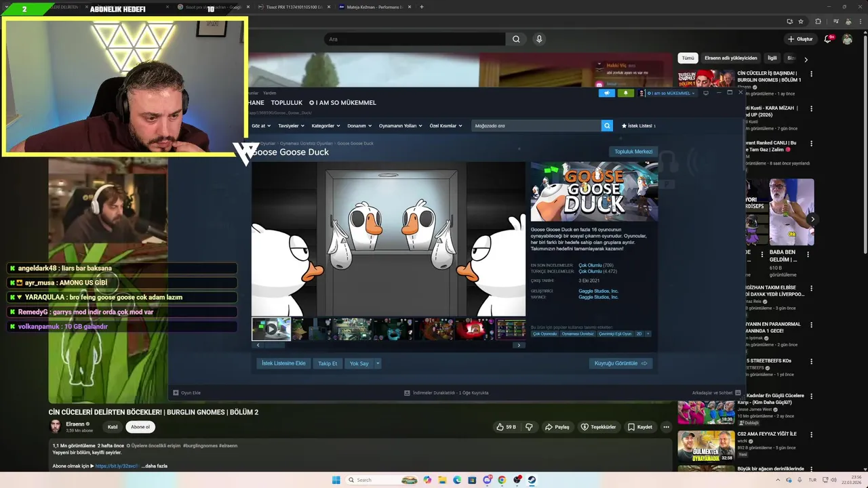
Task: Open Steam notifications bell
Action: click(x=625, y=93)
